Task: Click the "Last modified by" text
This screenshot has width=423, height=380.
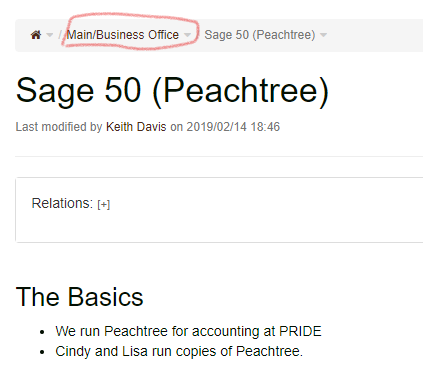Action: (x=59, y=127)
